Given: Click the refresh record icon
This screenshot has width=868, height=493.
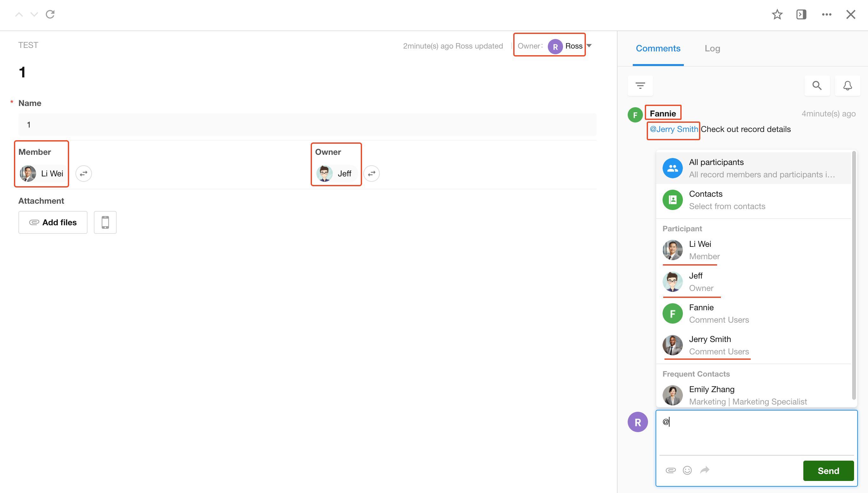Looking at the screenshot, I should [50, 15].
